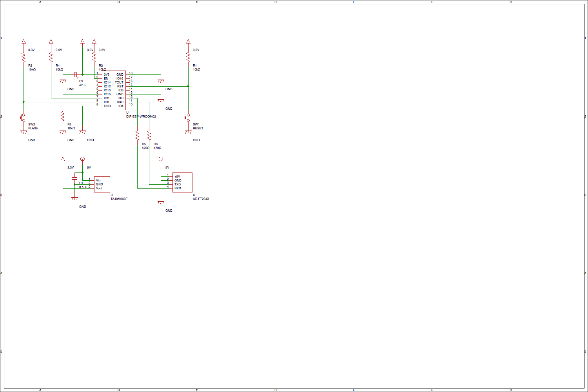Click the RST pin label on ESP-WROOM02
The height and width of the screenshot is (392, 588).
120,86
